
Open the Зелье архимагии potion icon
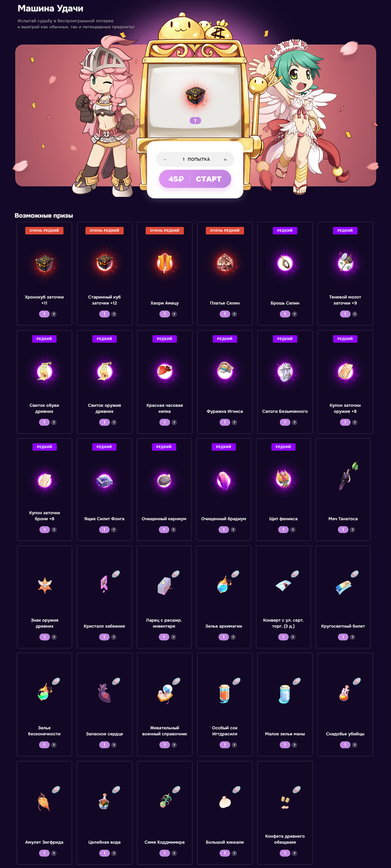pyautogui.click(x=224, y=585)
